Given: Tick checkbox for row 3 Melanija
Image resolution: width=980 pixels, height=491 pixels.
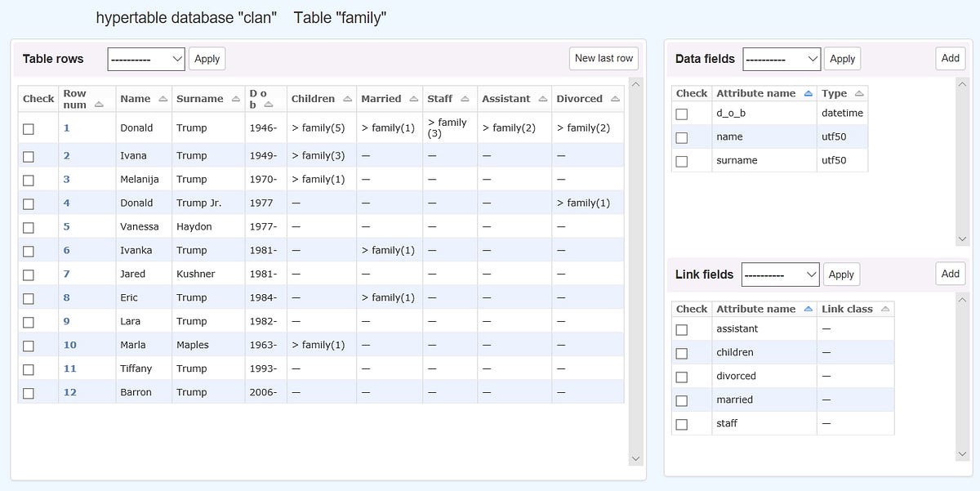Looking at the screenshot, I should coord(29,180).
